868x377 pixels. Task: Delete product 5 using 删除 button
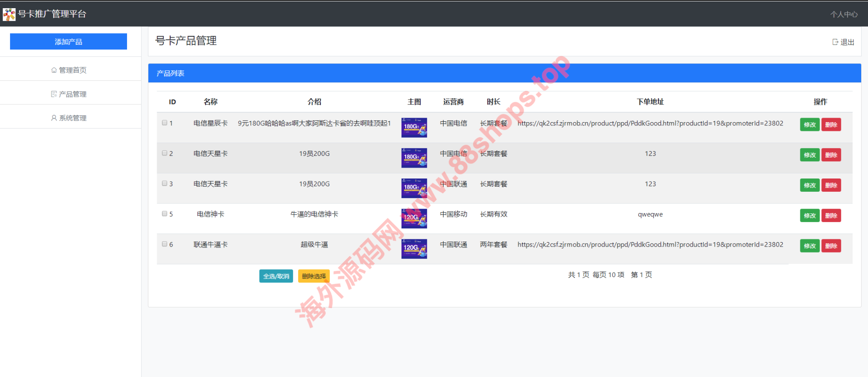click(x=831, y=216)
